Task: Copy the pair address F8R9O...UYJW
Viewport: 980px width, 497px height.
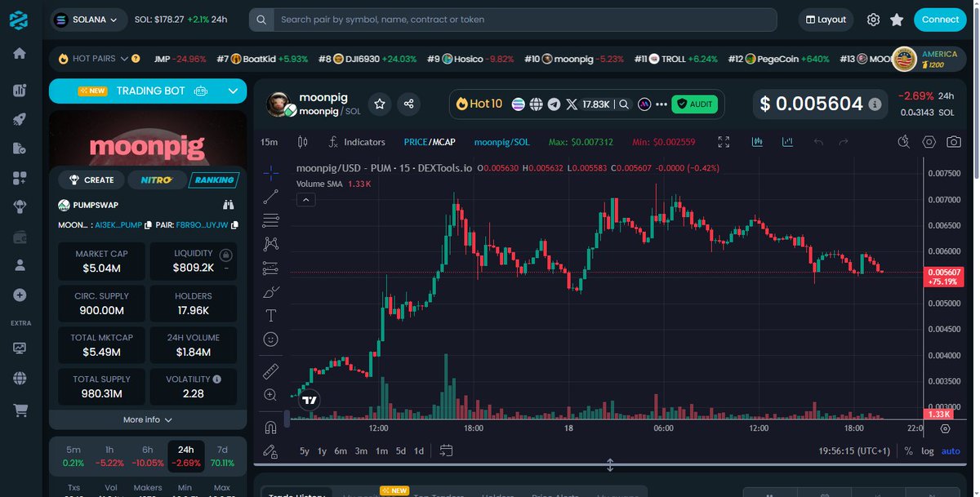Action: [234, 224]
